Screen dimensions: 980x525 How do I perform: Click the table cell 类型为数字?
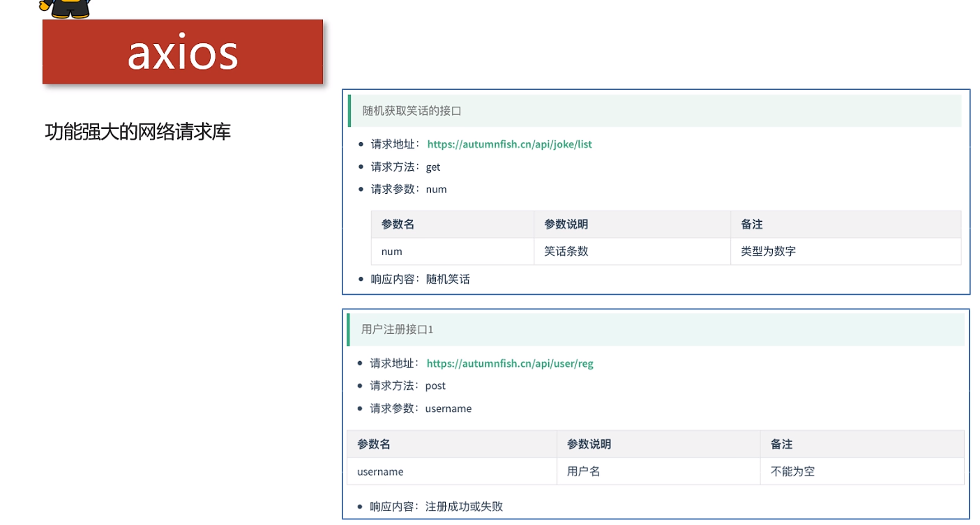pyautogui.click(x=846, y=251)
